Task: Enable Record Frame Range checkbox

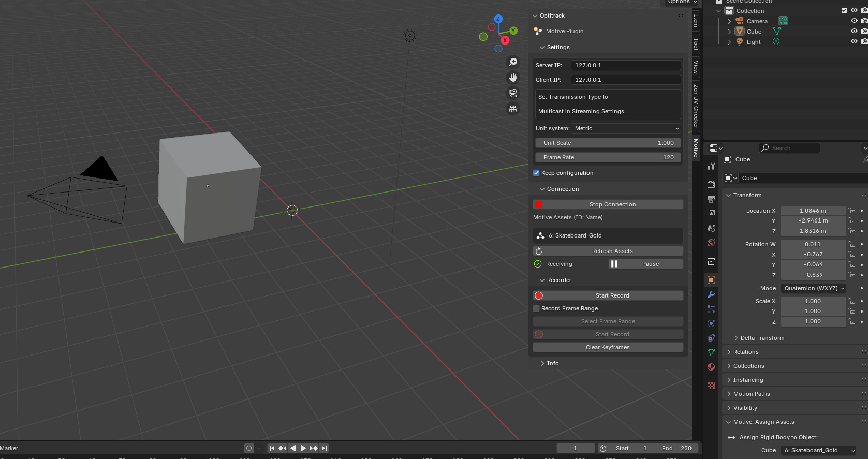Action: pos(536,308)
